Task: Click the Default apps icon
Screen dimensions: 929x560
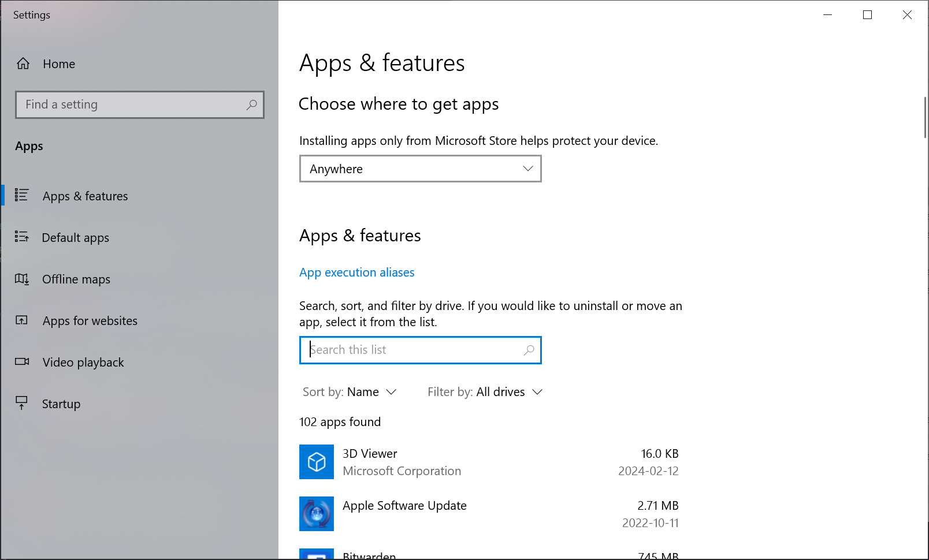Action: pos(22,237)
